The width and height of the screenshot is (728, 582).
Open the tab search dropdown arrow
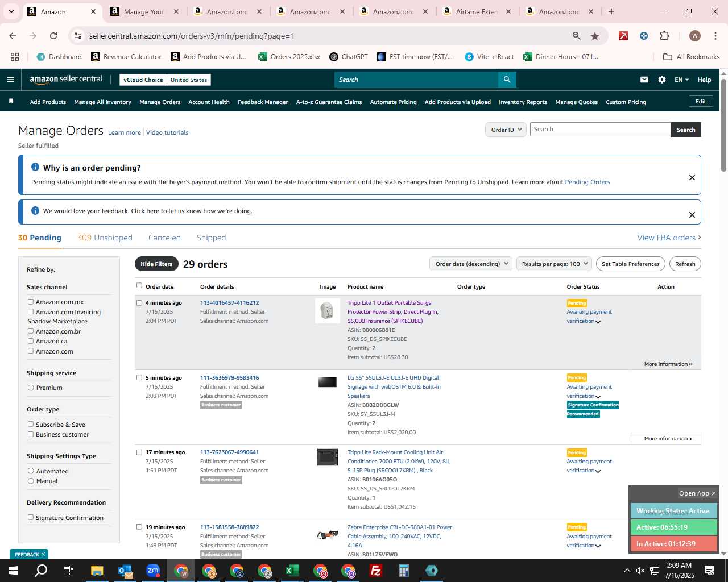click(11, 11)
